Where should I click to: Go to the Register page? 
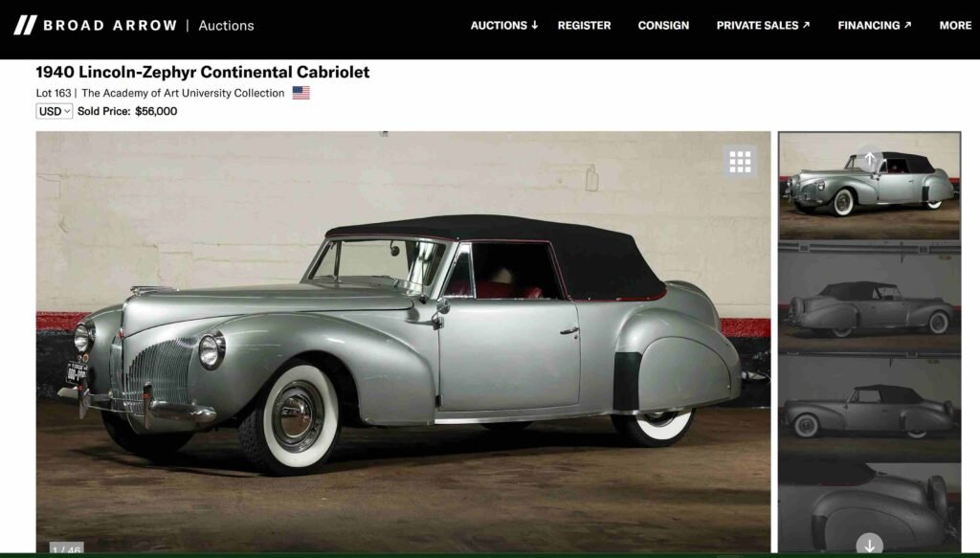pos(585,26)
